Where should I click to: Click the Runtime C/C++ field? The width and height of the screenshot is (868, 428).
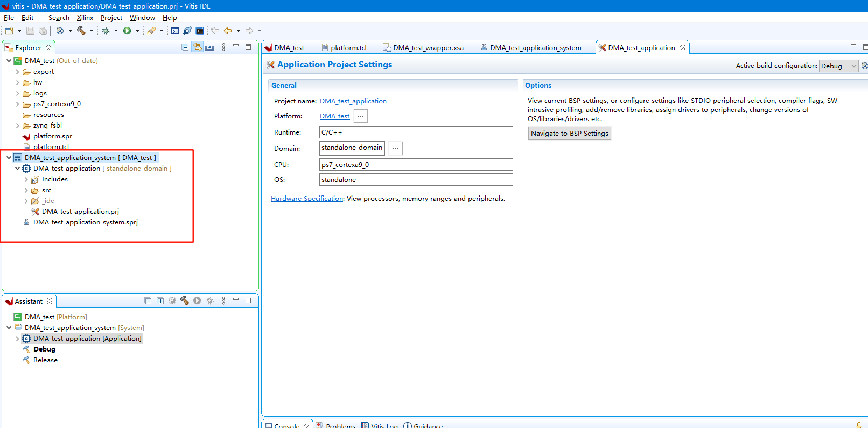pyautogui.click(x=416, y=132)
